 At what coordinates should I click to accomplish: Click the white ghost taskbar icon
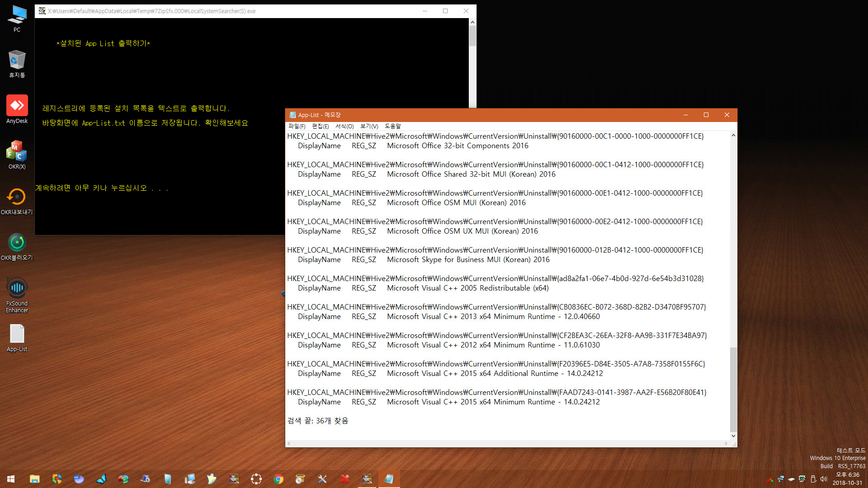coord(212,479)
